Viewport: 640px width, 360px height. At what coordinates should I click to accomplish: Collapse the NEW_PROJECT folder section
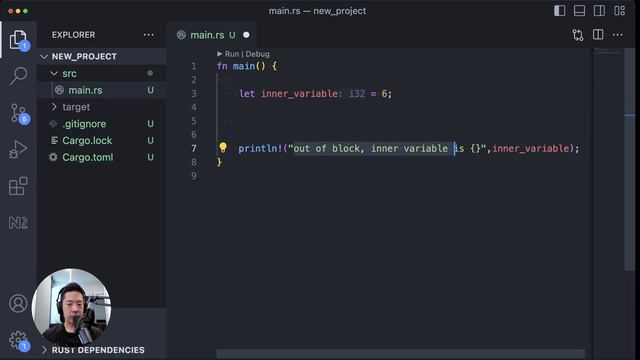click(x=44, y=56)
